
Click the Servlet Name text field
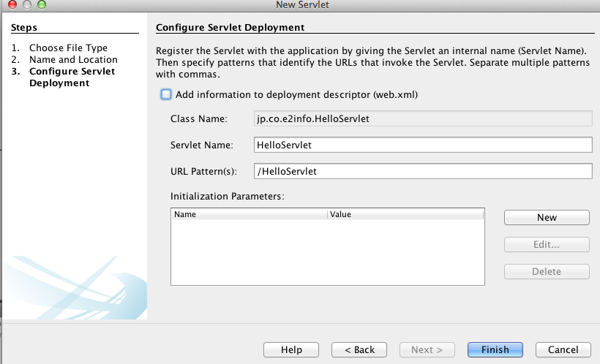pyautogui.click(x=423, y=145)
